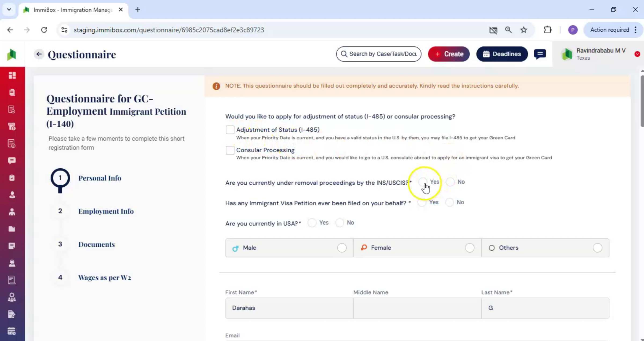Click the page vertical scrollbar
Screen dimensions: 644x341
coord(642,101)
